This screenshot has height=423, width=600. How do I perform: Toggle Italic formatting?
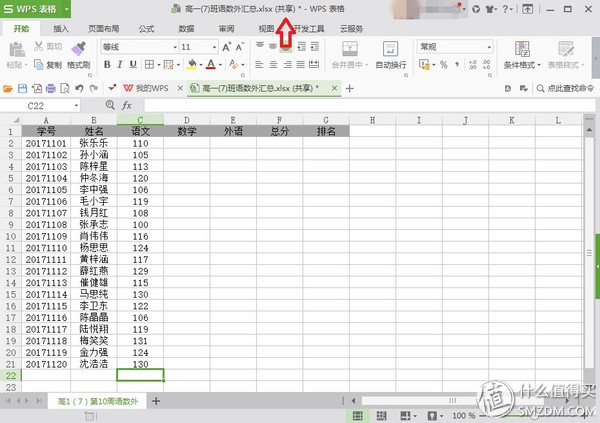tap(120, 65)
